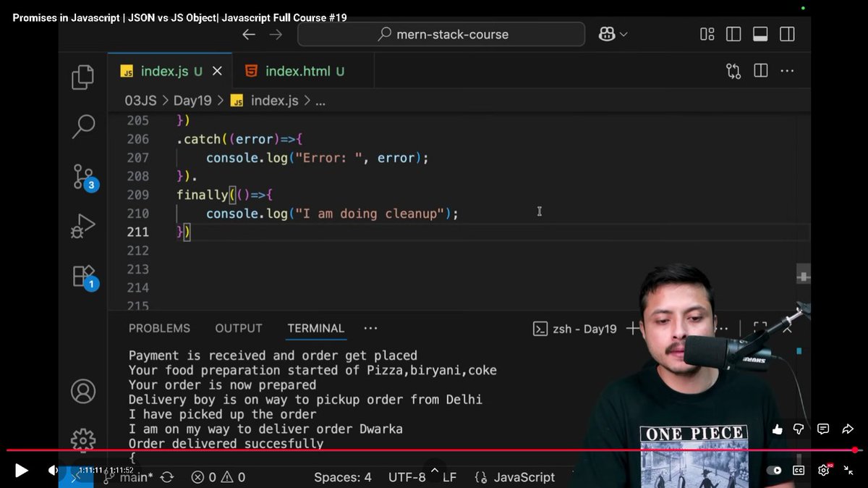Toggle autoplay switch in player
Image resolution: width=868 pixels, height=488 pixels.
pyautogui.click(x=775, y=470)
